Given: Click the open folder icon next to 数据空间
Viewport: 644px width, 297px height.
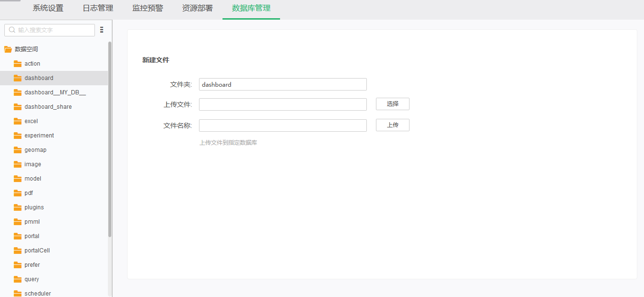Looking at the screenshot, I should tap(8, 49).
